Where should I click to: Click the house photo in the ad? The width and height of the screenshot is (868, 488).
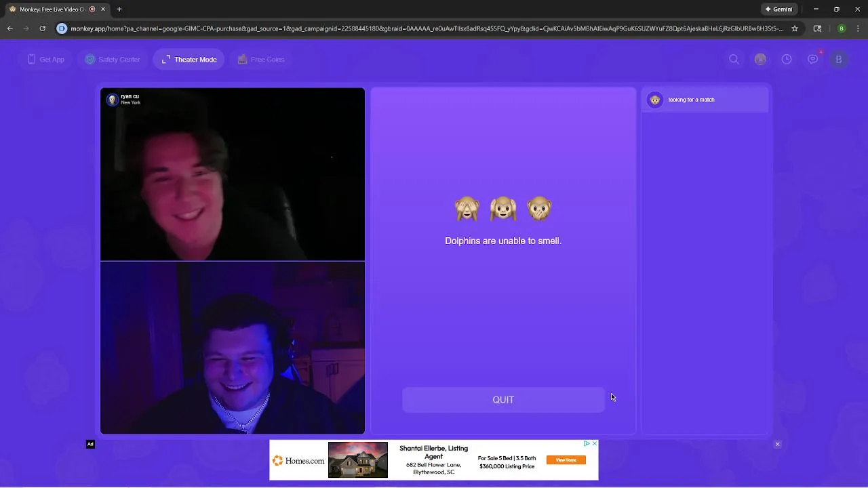[358, 460]
